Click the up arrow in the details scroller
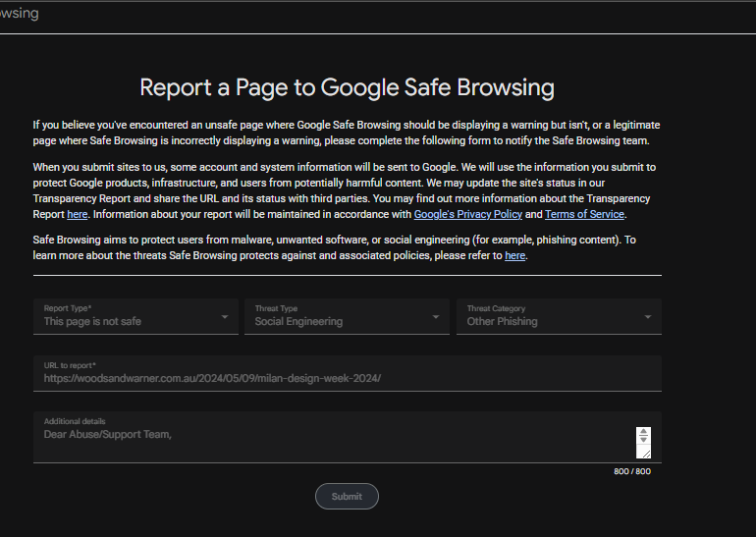Image resolution: width=756 pixels, height=537 pixels. (x=643, y=431)
